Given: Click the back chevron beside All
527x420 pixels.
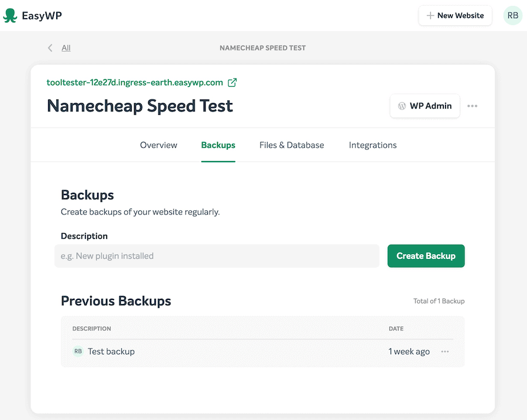Looking at the screenshot, I should point(50,48).
